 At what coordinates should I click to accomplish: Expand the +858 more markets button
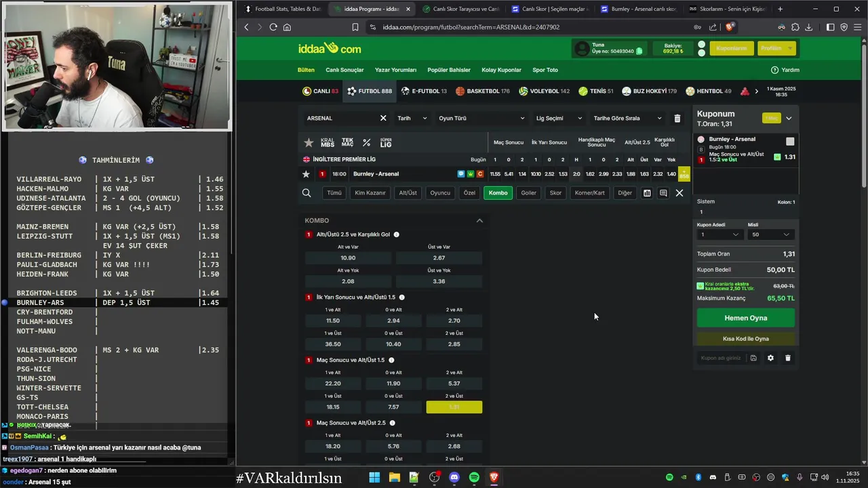[x=684, y=174]
